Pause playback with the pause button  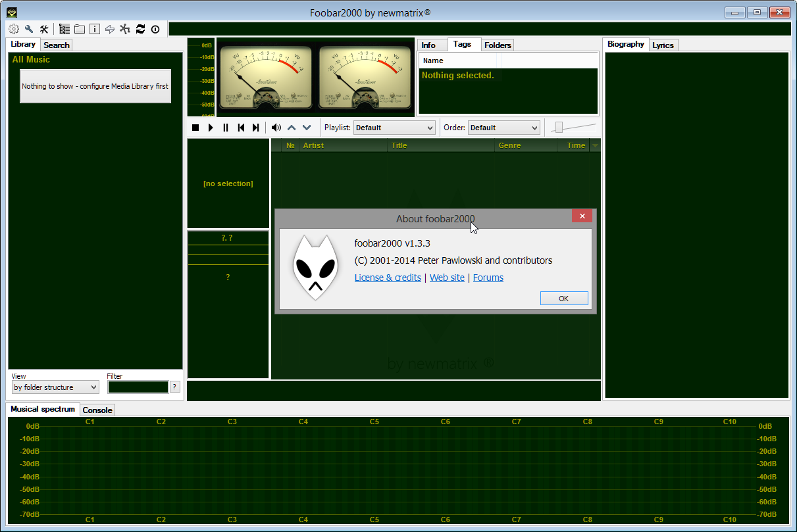click(226, 127)
